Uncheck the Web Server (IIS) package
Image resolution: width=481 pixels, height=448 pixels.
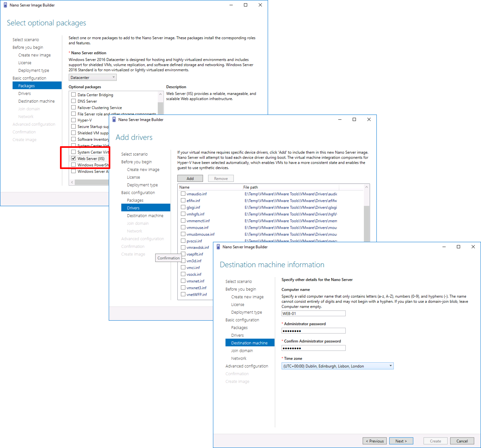[x=73, y=158]
